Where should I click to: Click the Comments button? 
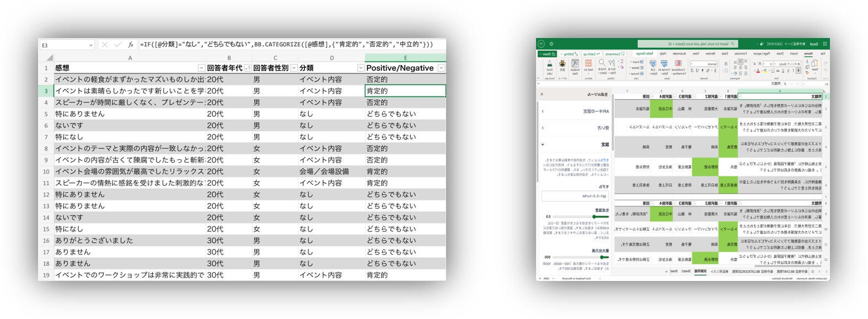pyautogui.click(x=615, y=54)
